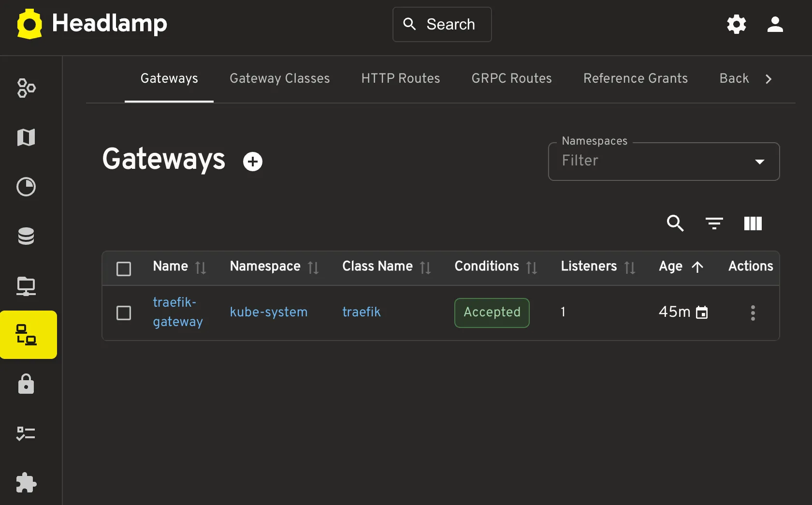Click the Actions column header
The image size is (812, 505).
[x=751, y=267]
